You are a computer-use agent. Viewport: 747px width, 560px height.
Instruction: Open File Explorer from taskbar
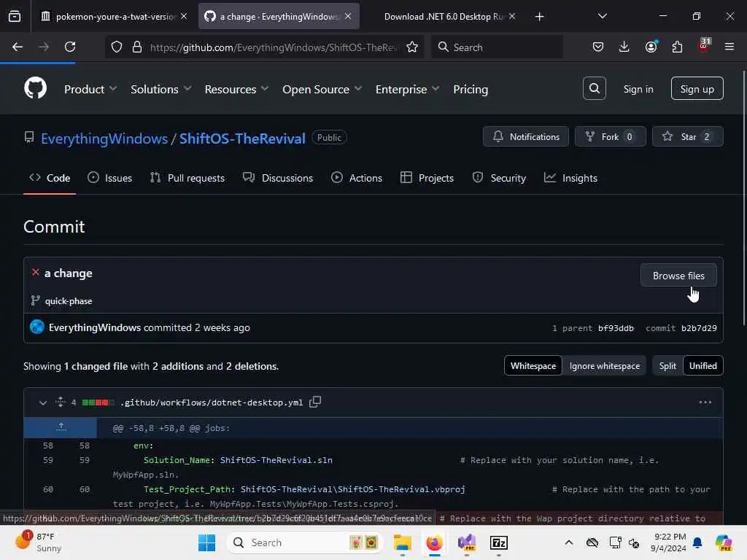click(402, 542)
